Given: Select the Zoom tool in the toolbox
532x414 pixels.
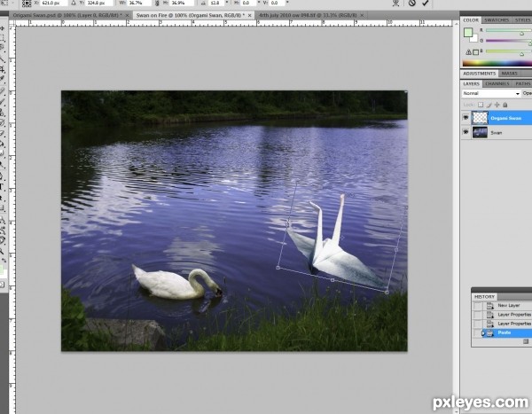Looking at the screenshot, I should 2,251.
